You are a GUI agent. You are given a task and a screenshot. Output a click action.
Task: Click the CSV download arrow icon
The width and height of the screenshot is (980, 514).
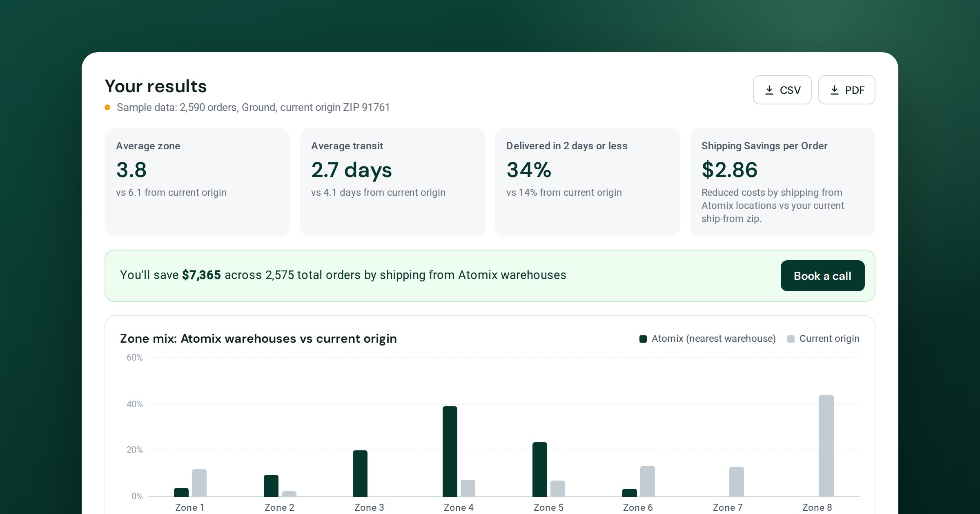[769, 90]
